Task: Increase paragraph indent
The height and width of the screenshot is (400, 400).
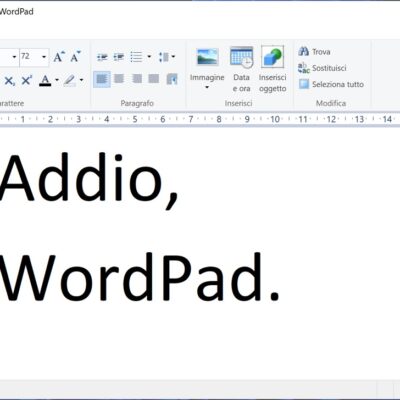Action: point(119,57)
